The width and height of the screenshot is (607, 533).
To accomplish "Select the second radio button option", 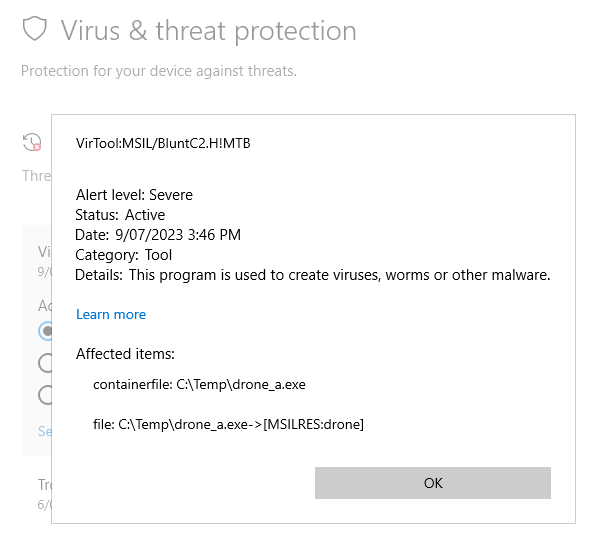I will point(45,363).
